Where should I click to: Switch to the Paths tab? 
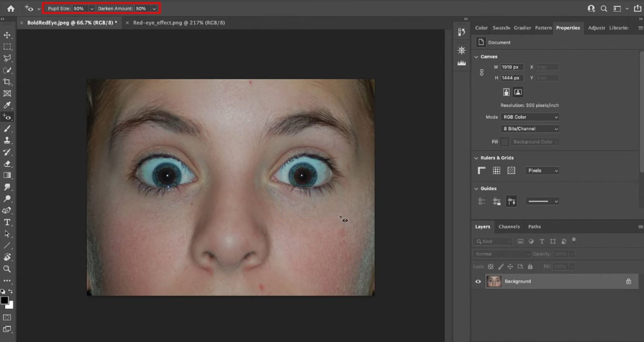(534, 227)
